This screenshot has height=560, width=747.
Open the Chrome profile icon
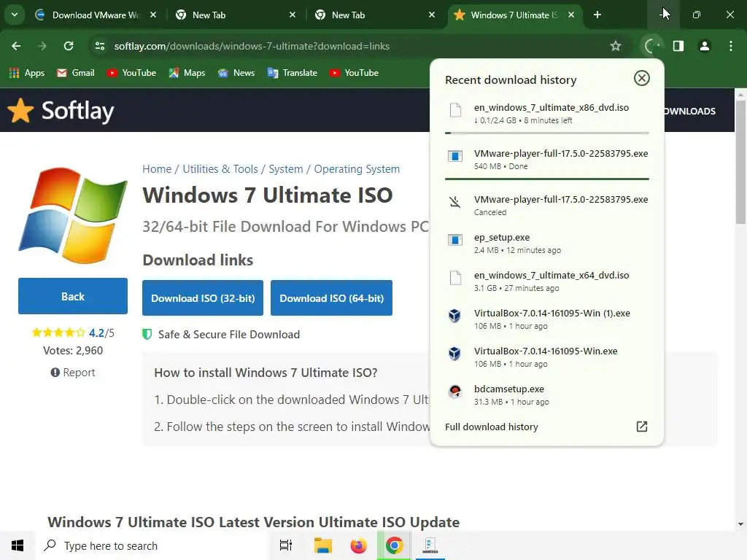point(705,46)
